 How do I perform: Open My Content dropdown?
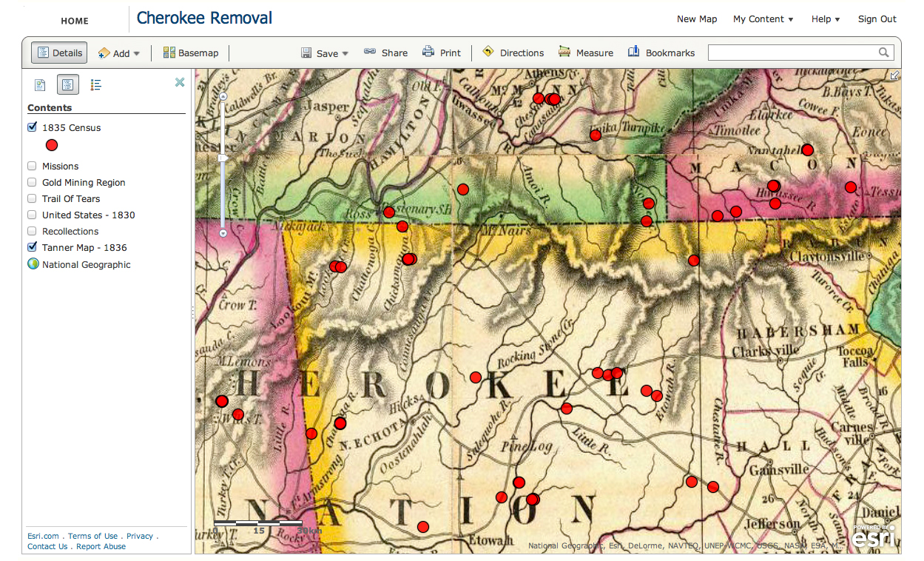coord(763,19)
